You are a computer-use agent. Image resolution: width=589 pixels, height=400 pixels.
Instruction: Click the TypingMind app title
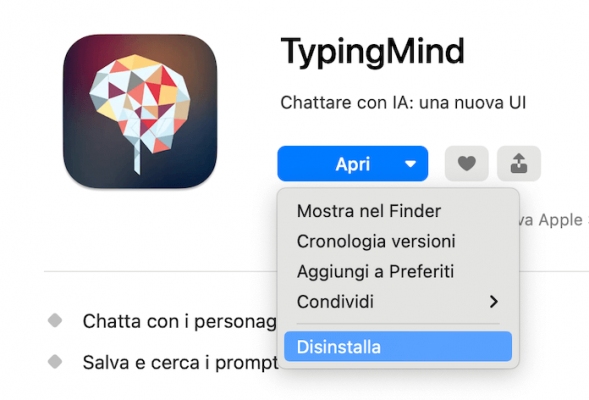(373, 52)
